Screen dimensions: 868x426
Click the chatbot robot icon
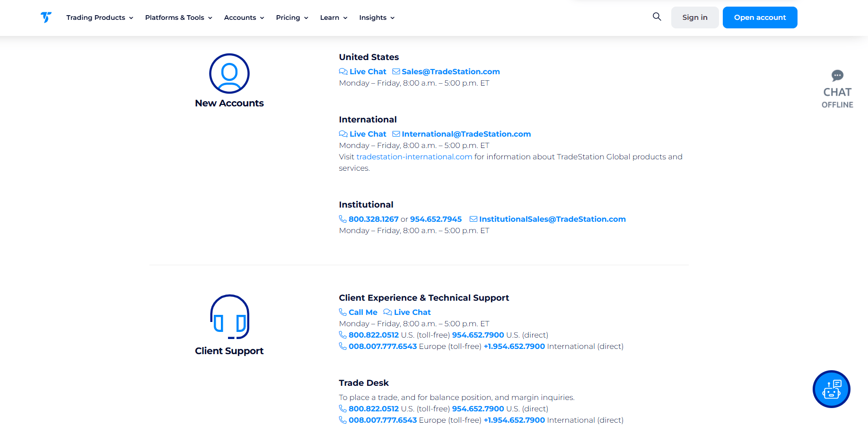[831, 389]
